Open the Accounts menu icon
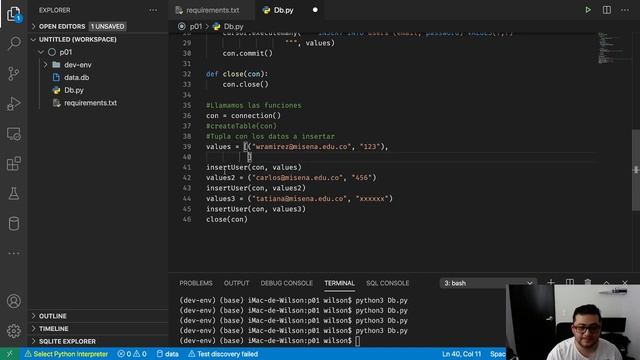The width and height of the screenshot is (640, 360). [x=14, y=301]
